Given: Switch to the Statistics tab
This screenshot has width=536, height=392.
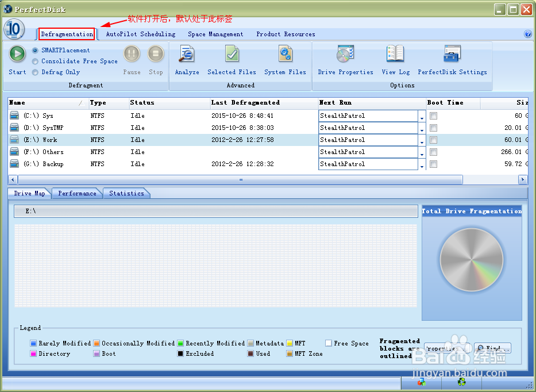Looking at the screenshot, I should pos(126,193).
